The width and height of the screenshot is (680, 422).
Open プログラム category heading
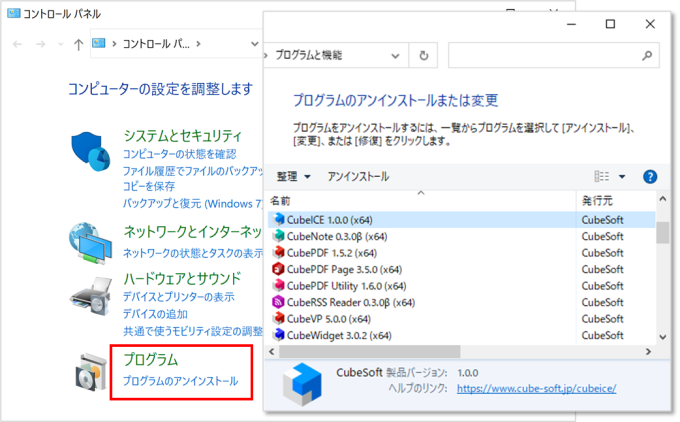tap(151, 360)
